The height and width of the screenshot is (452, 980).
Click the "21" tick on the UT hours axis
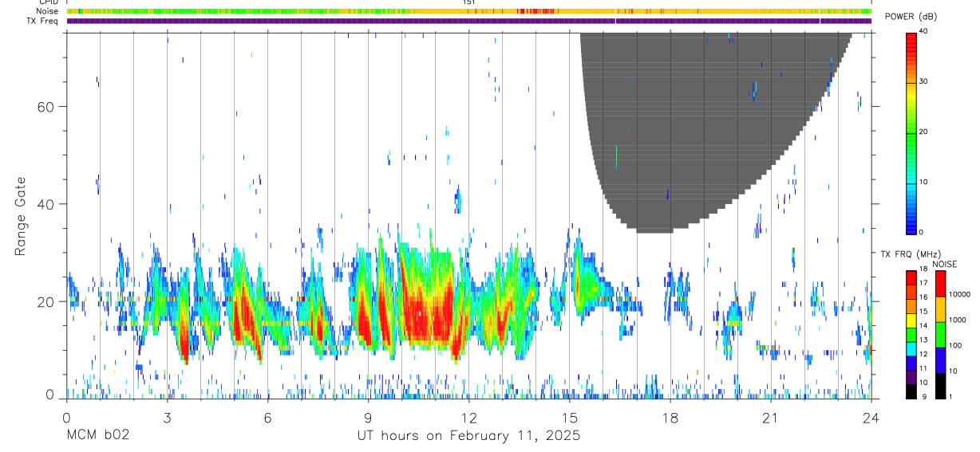coord(771,417)
